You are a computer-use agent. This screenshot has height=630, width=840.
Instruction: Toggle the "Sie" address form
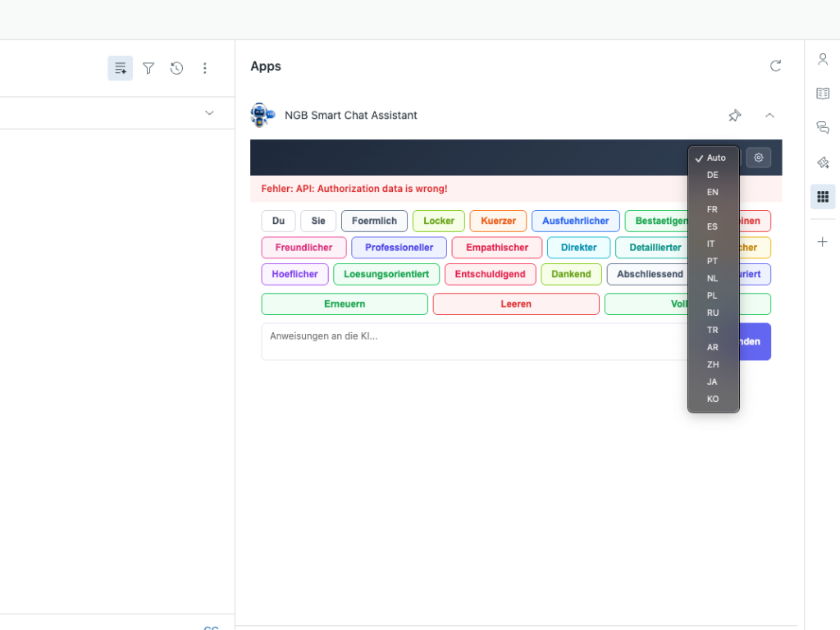click(317, 221)
